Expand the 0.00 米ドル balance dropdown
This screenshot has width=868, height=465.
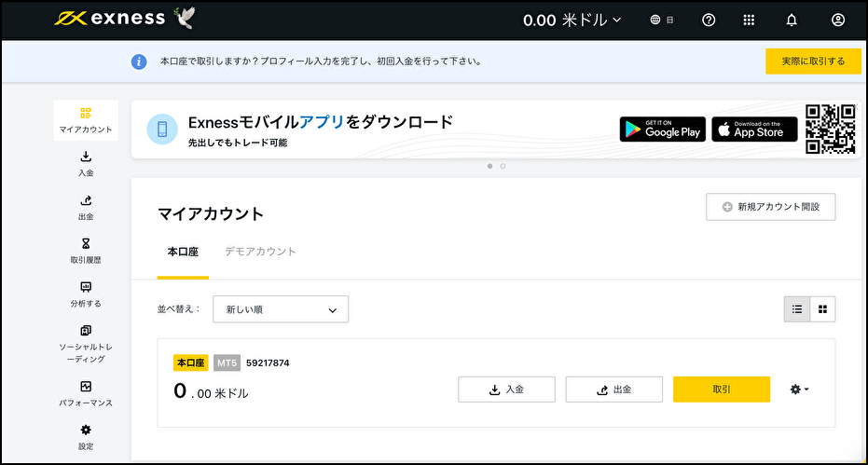point(572,20)
